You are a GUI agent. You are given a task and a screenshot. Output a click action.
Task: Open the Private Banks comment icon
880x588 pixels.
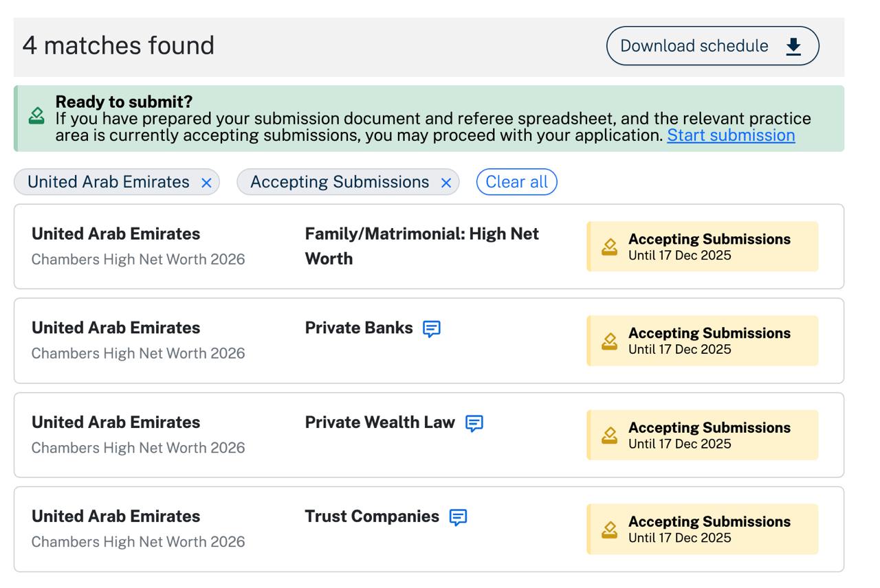tap(431, 329)
